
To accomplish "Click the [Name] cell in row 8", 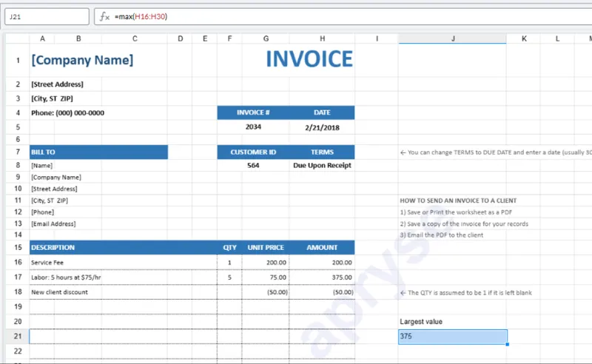I will point(42,166).
